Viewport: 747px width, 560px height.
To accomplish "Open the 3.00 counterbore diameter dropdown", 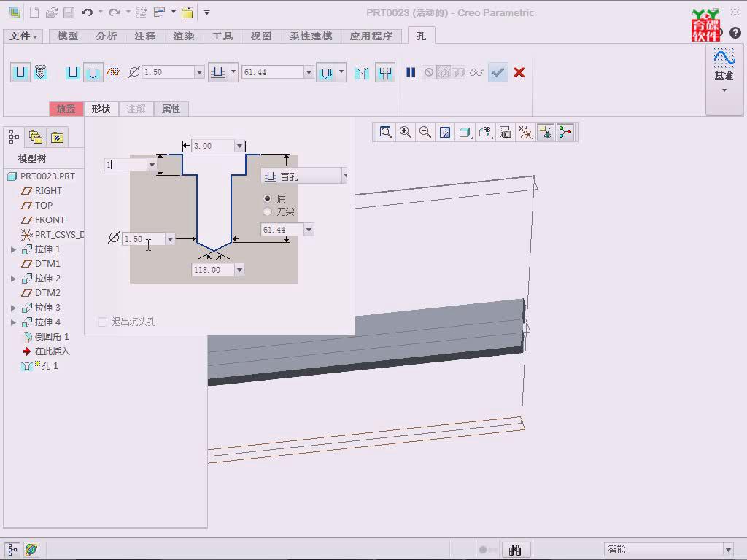I will tap(239, 146).
